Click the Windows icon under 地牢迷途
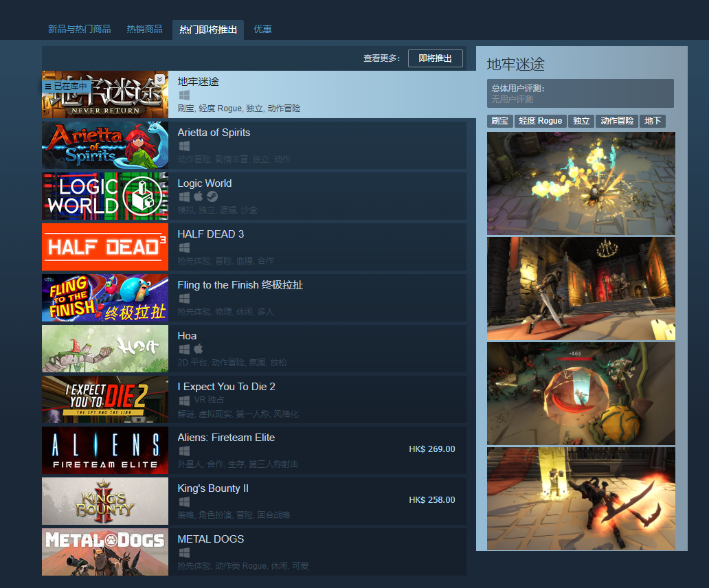Screen dimensions: 709x588 pos(184,95)
